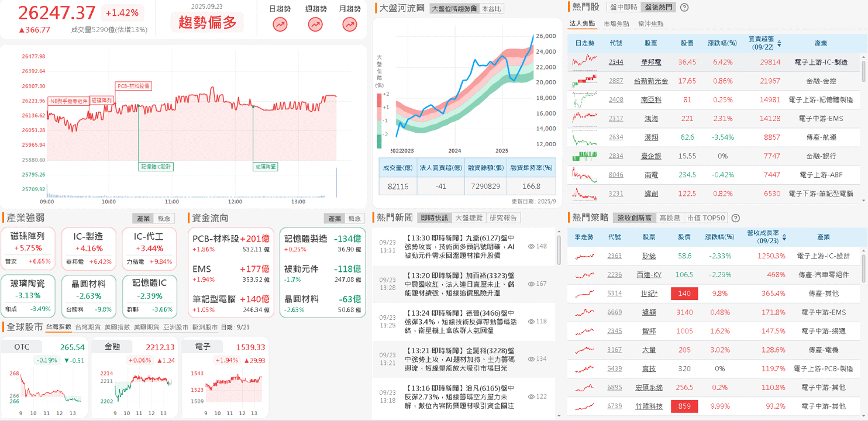Image resolution: width=868 pixels, height=421 pixels.
Task: Switch global markets to 美國期貨
Action: [x=146, y=327]
